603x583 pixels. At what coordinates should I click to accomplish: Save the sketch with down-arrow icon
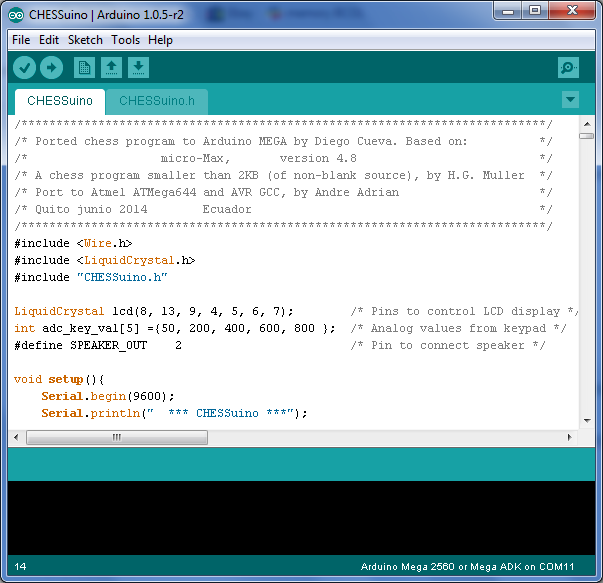tap(139, 68)
